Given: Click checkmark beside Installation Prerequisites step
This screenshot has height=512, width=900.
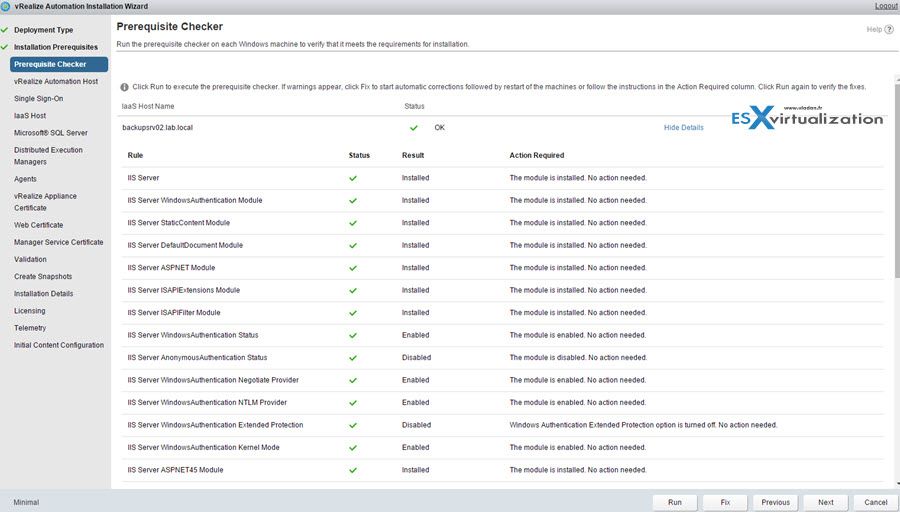Looking at the screenshot, I should pos(5,47).
